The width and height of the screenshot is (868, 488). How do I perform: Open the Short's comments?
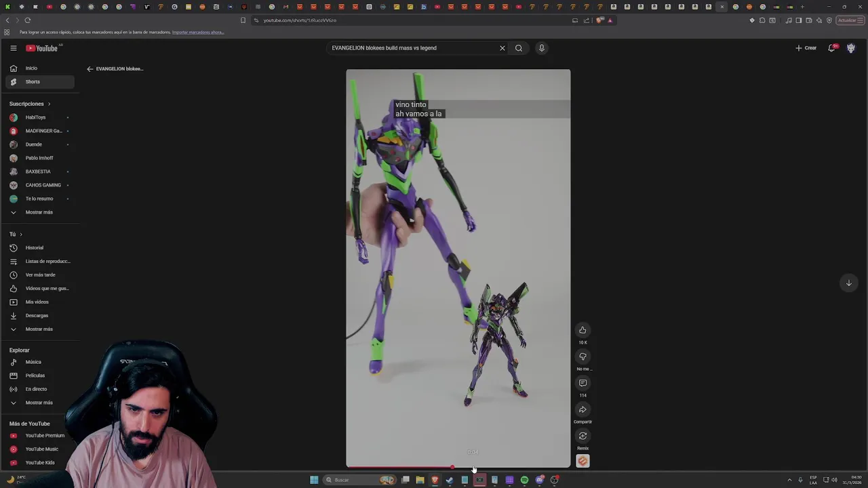tap(583, 383)
